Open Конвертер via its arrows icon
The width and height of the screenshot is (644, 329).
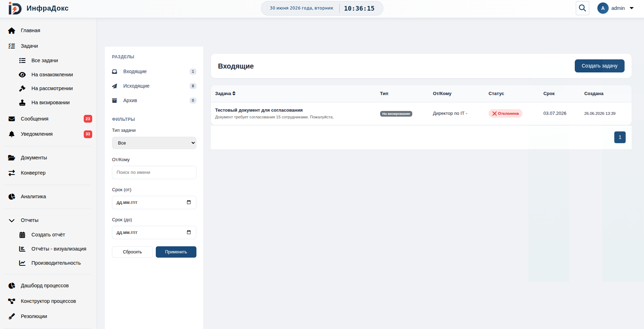(x=12, y=173)
